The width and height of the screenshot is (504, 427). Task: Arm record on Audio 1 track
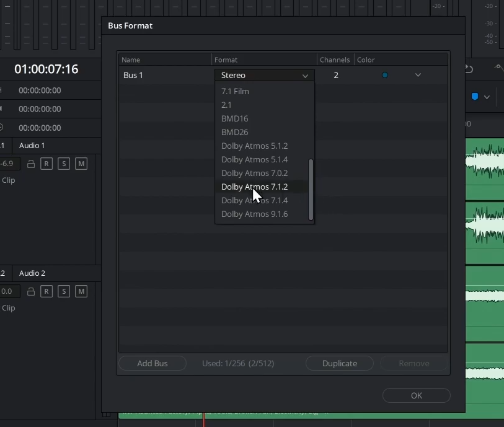pyautogui.click(x=46, y=164)
